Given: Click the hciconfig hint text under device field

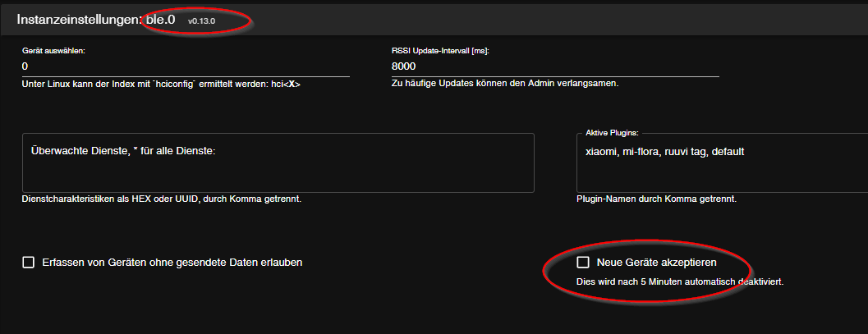Looking at the screenshot, I should (160, 84).
